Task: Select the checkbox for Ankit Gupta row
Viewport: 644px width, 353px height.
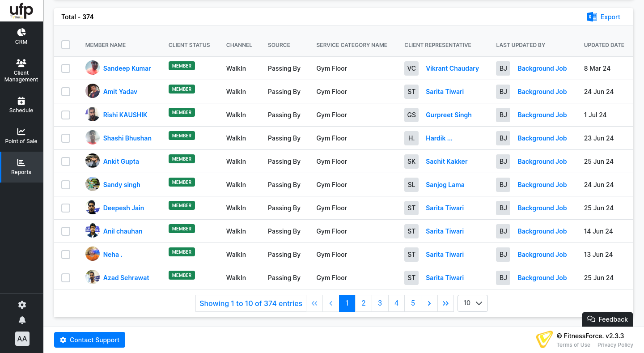Action: (x=66, y=162)
